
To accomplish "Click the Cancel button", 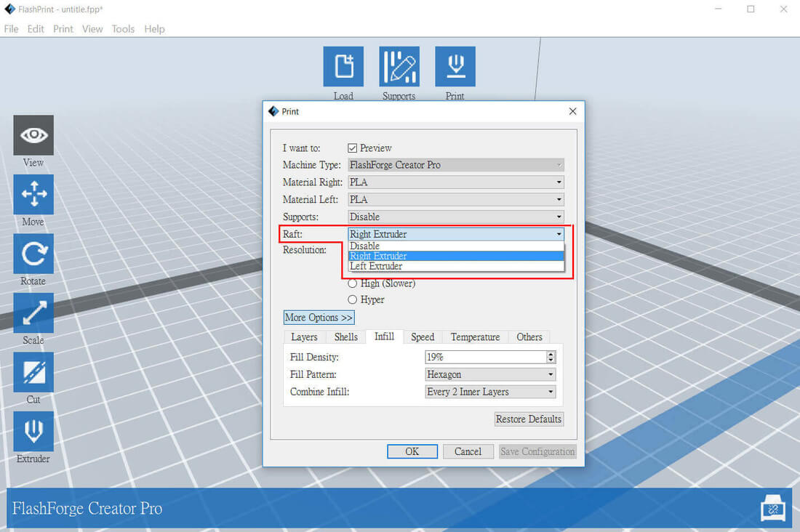I will [x=468, y=451].
